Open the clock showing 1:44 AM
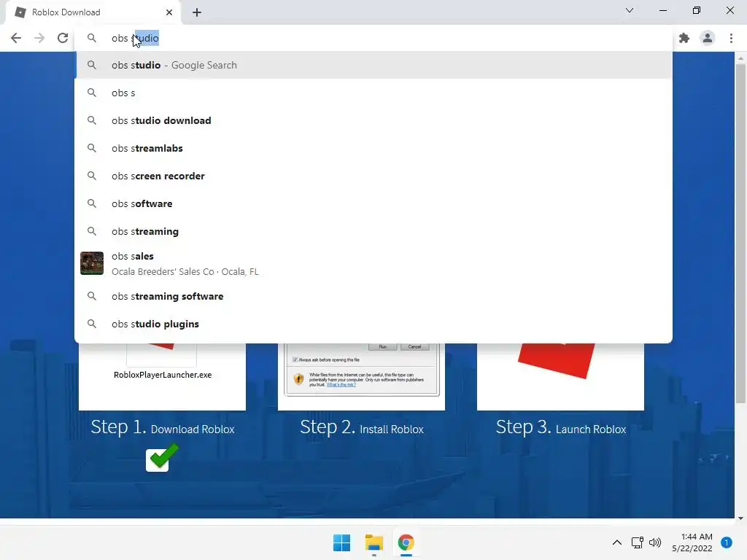The width and height of the screenshot is (747, 560). [692, 542]
